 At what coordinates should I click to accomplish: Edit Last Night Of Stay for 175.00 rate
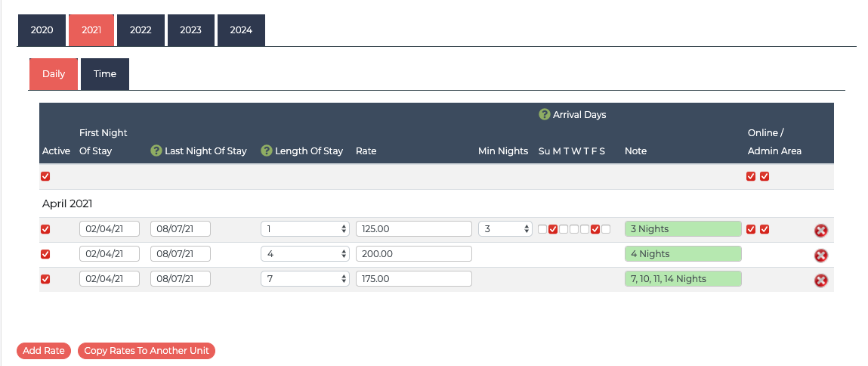point(181,279)
